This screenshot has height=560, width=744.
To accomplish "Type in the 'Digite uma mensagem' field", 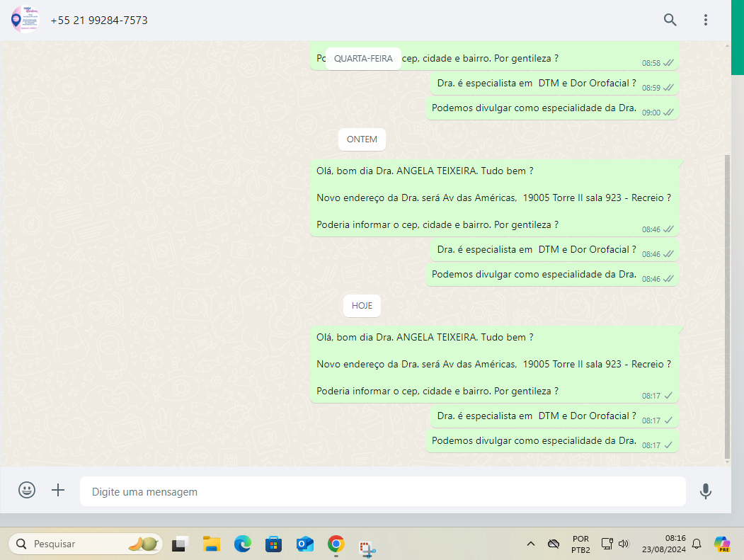I will point(382,491).
